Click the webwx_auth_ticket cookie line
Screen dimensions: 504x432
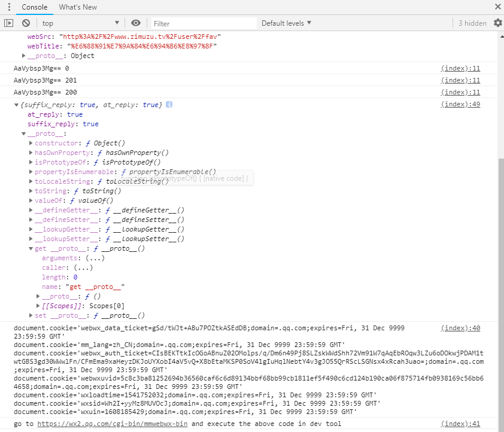pyautogui.click(x=248, y=361)
